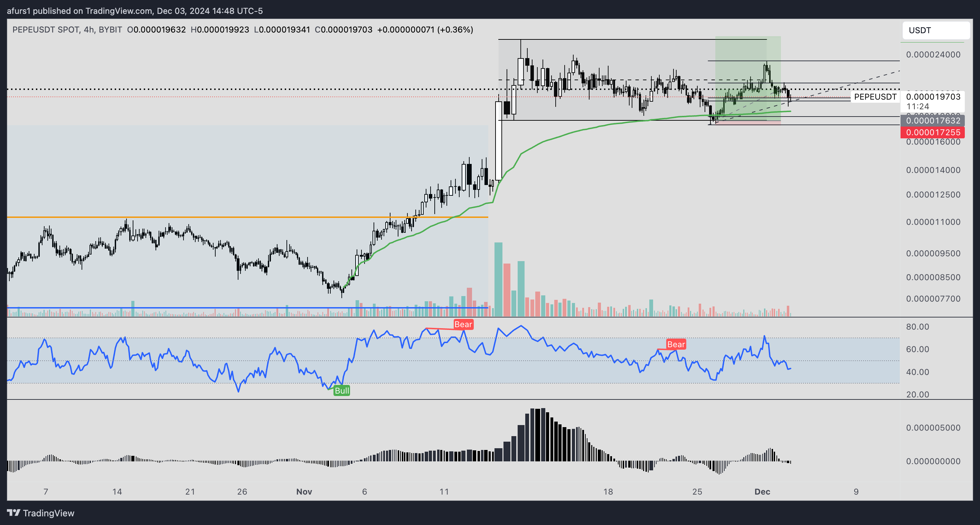Click the open value O0.000019632

pyautogui.click(x=156, y=30)
